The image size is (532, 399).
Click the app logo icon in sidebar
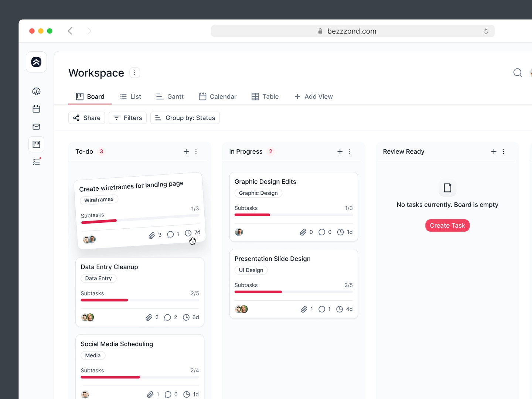[x=36, y=62]
